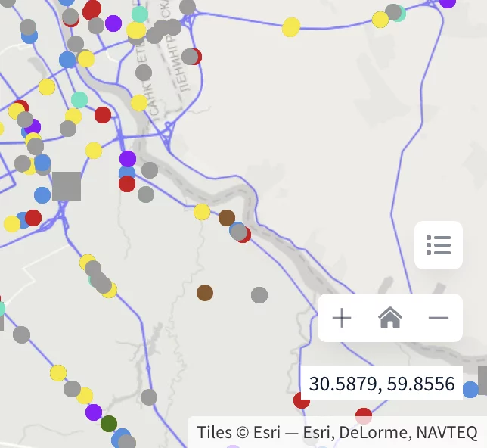The height and width of the screenshot is (448, 487).
Task: Click the lone gray marker on bottom-center route
Action: [149, 397]
